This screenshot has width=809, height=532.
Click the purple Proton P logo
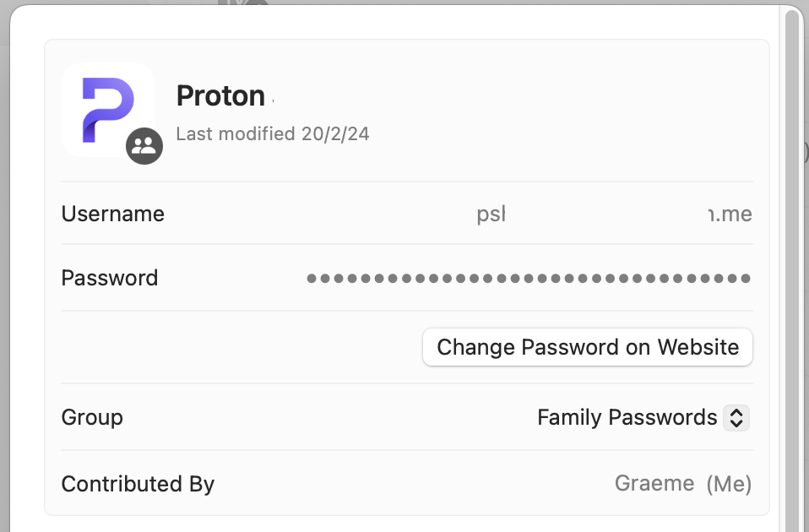tap(107, 110)
